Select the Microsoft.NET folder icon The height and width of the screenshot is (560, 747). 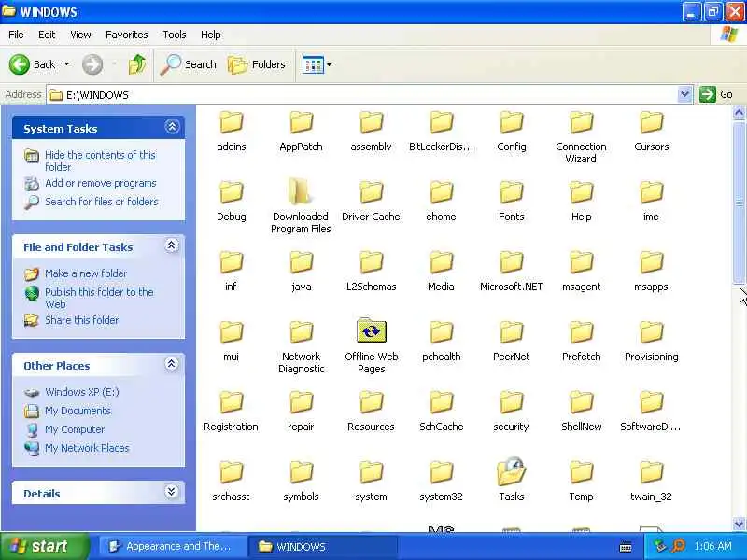tap(511, 262)
